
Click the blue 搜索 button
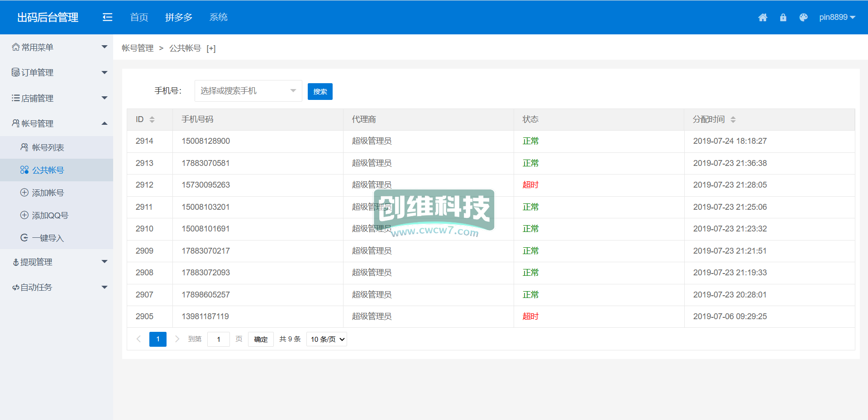click(320, 91)
